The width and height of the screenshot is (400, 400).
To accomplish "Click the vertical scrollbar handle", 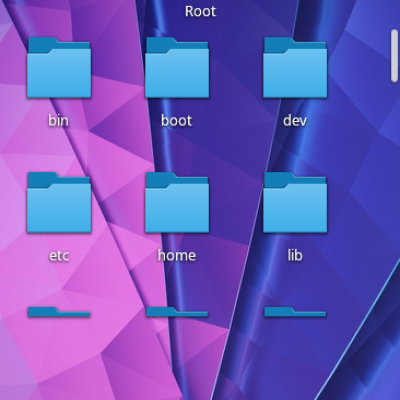I will pos(395,56).
